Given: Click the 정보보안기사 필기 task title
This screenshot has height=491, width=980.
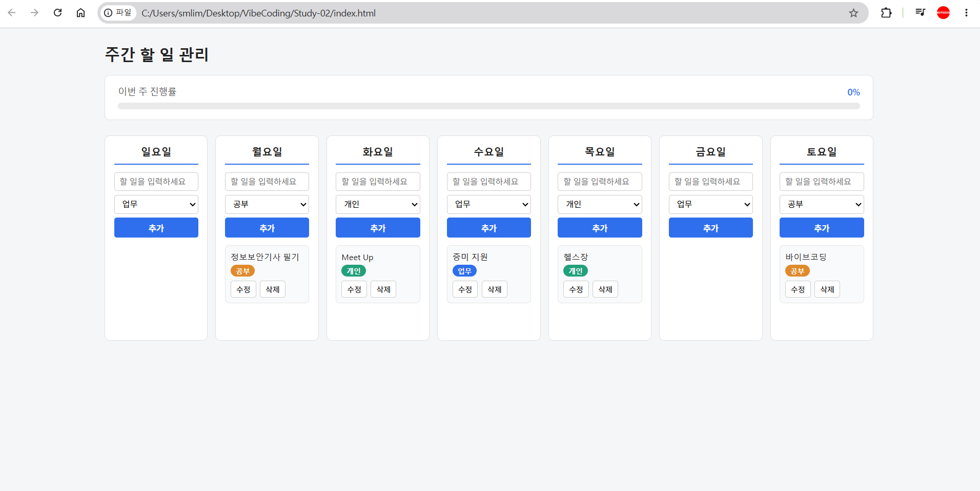Looking at the screenshot, I should [x=265, y=257].
